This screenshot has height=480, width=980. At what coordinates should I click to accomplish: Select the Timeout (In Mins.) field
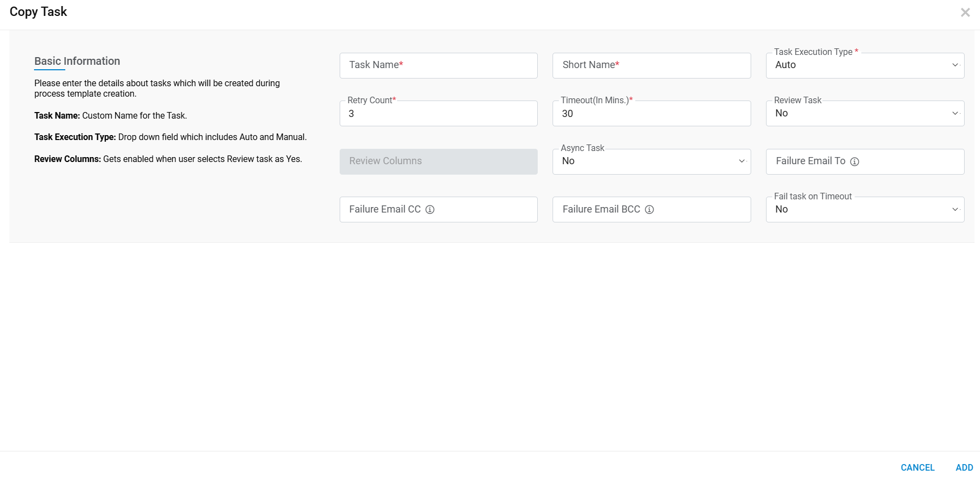[651, 114]
